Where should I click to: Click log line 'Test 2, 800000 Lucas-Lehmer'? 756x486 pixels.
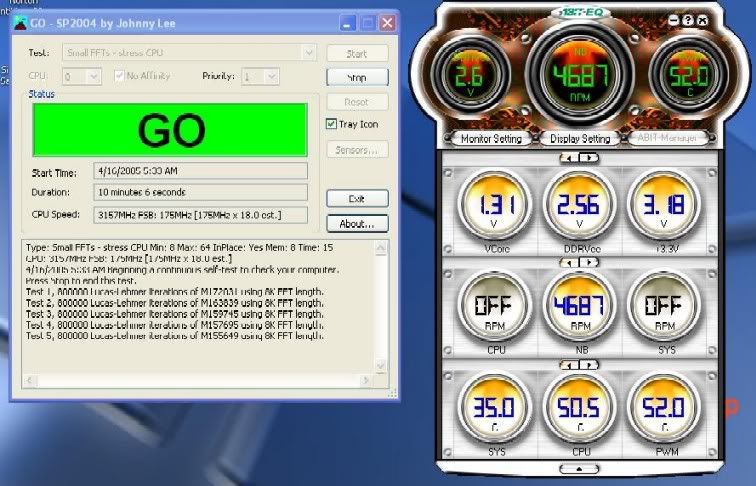tap(175, 303)
